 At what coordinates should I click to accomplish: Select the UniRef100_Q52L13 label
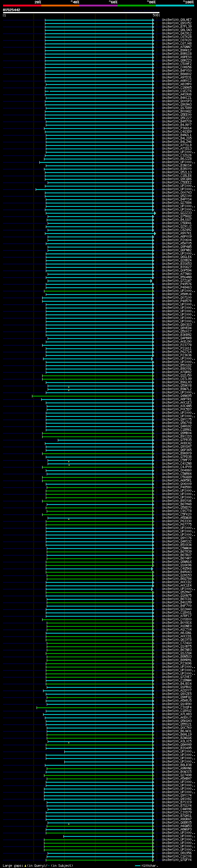tap(176, 172)
